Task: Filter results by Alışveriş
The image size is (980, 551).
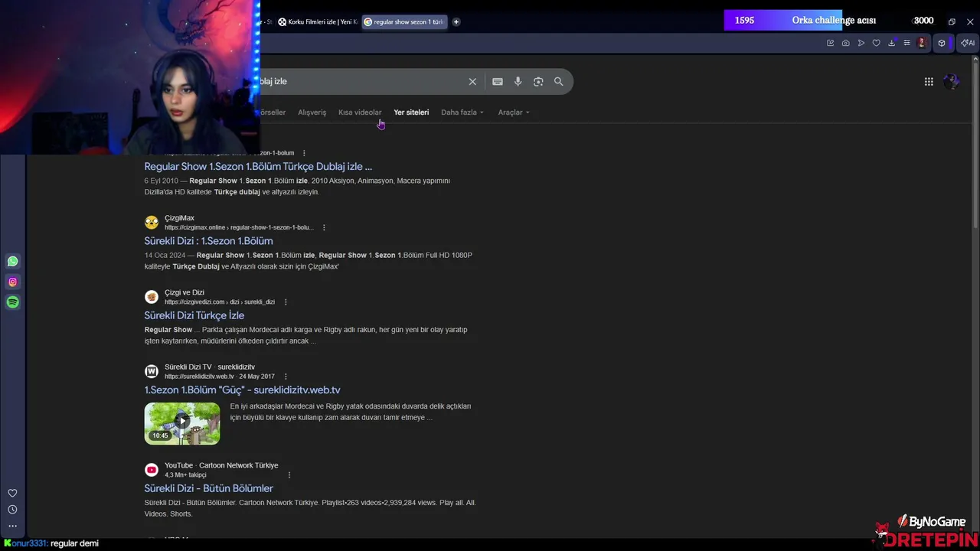Action: pos(312,112)
